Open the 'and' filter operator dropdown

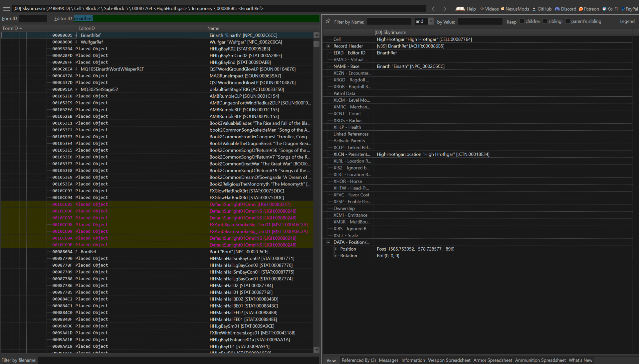[431, 21]
